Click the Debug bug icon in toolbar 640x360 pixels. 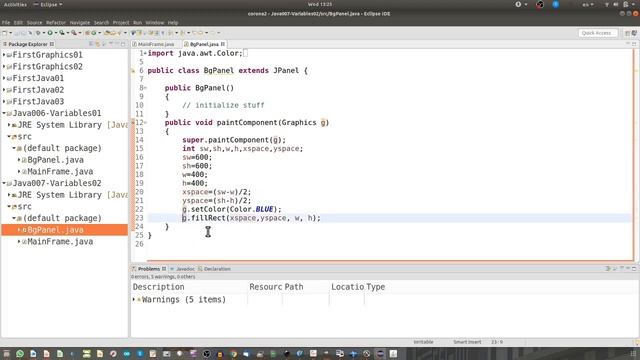pyautogui.click(x=38, y=33)
